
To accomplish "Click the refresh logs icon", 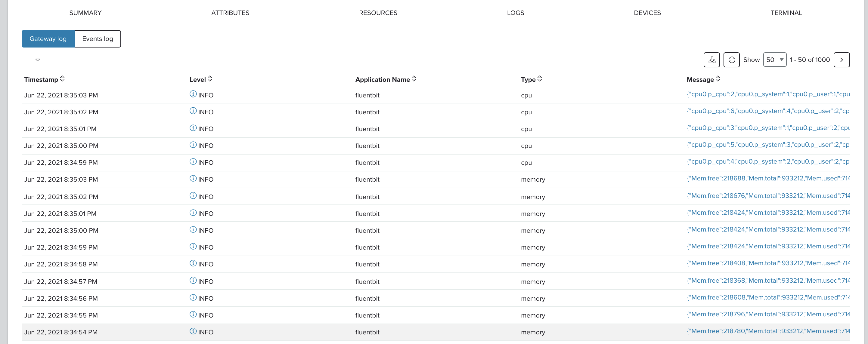I will [732, 60].
